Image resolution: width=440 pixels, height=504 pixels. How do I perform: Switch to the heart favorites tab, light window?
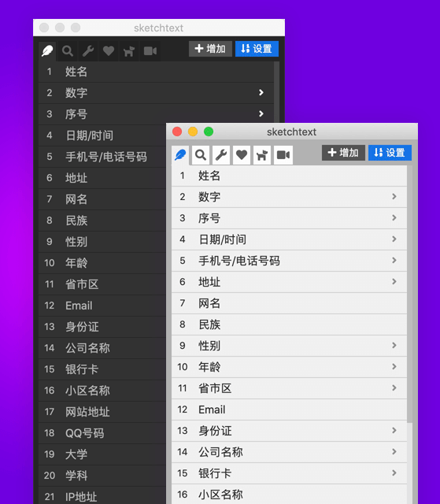point(242,155)
